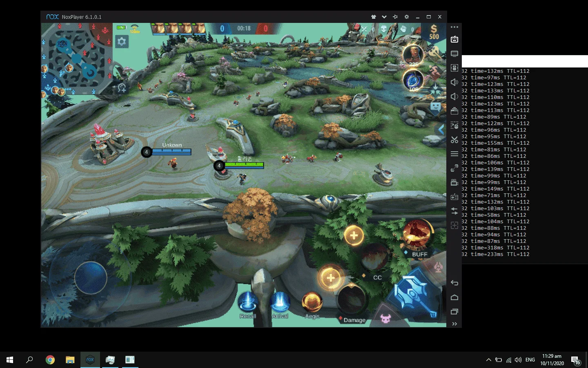This screenshot has width=588, height=368.
Task: Click the camera rotate icon below minimap
Action: coord(122,88)
